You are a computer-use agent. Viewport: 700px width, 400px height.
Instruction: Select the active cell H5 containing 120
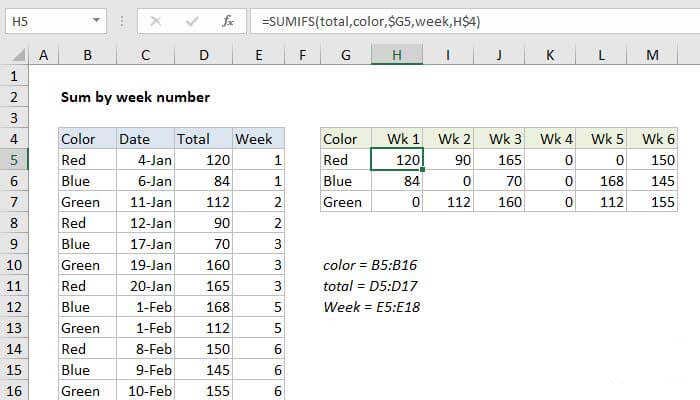click(397, 160)
